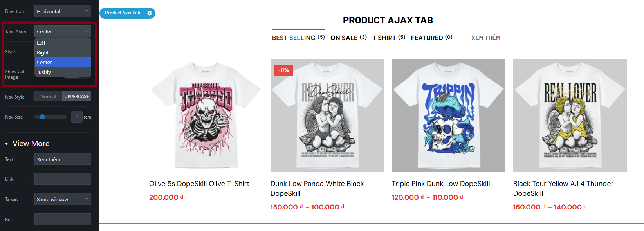
Task: Open the Direction dropdown
Action: point(63,11)
